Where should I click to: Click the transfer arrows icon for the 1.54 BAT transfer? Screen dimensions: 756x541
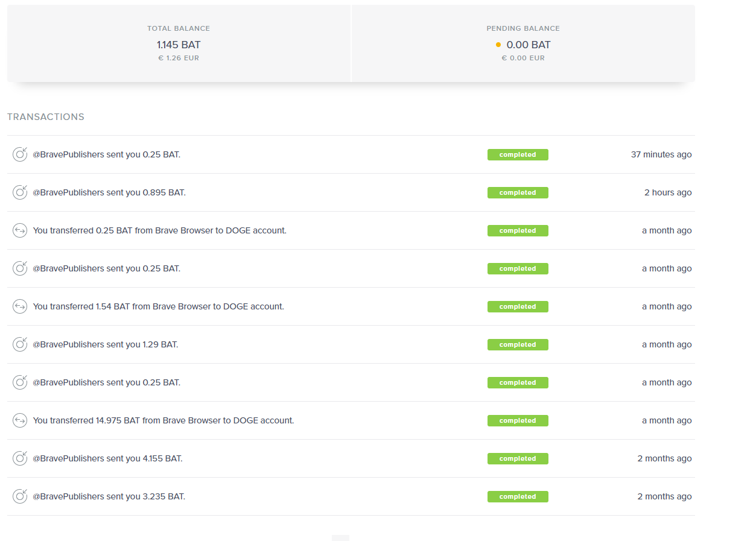(20, 306)
